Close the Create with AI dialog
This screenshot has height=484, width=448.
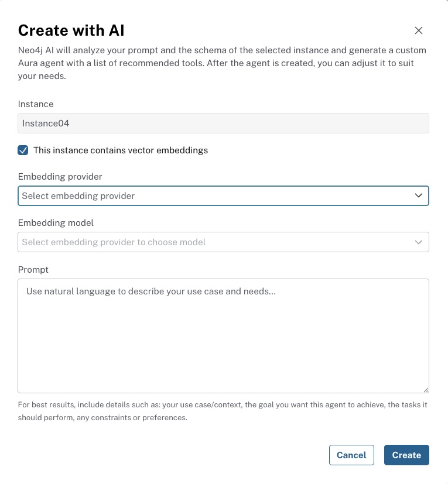pyautogui.click(x=419, y=30)
